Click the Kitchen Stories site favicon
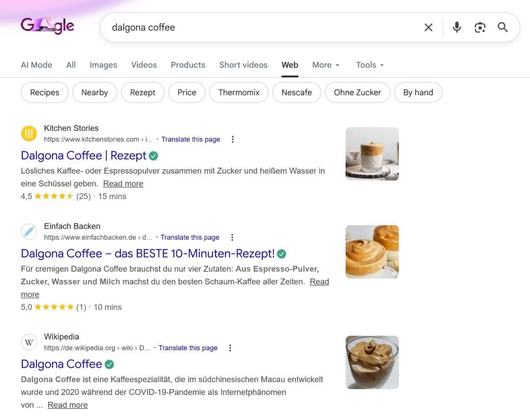The height and width of the screenshot is (420, 530). [29, 133]
